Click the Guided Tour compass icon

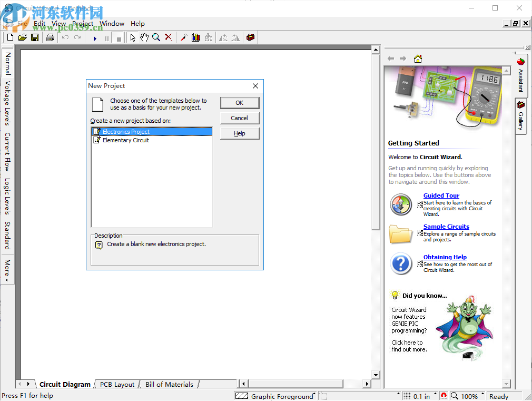click(401, 205)
